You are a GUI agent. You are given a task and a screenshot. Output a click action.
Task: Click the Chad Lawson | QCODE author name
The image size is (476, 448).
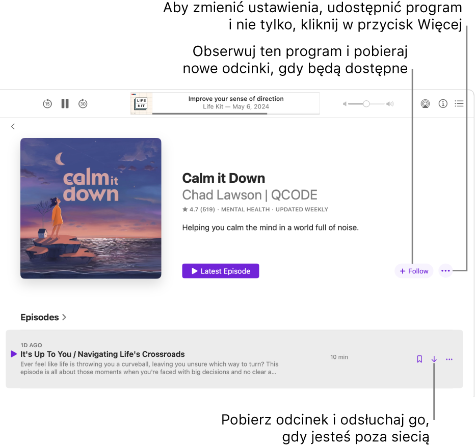(x=250, y=195)
